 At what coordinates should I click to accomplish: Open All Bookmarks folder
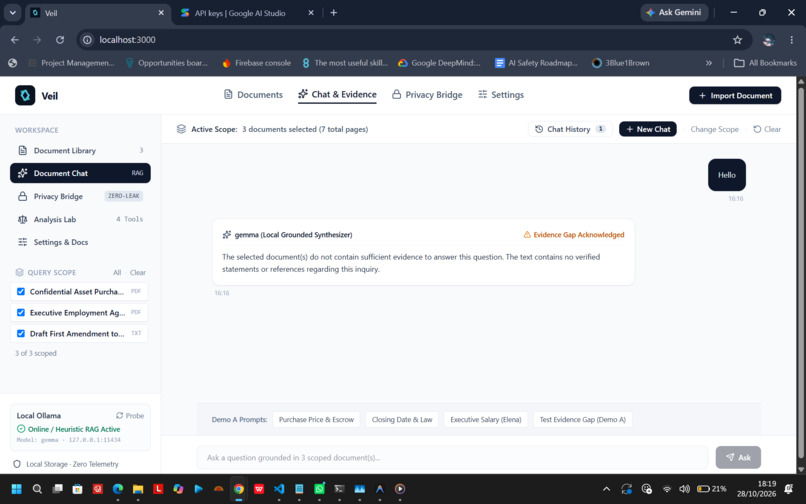pyautogui.click(x=765, y=63)
